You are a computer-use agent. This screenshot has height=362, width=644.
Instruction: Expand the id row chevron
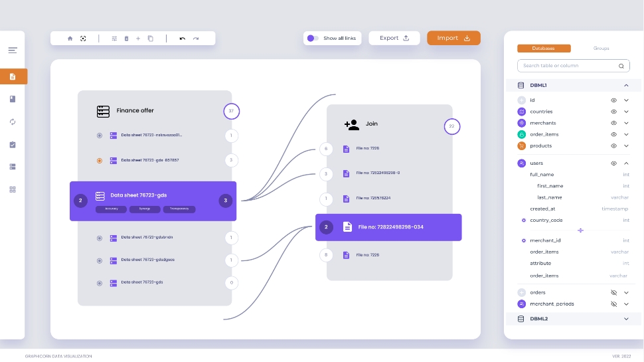pos(626,100)
